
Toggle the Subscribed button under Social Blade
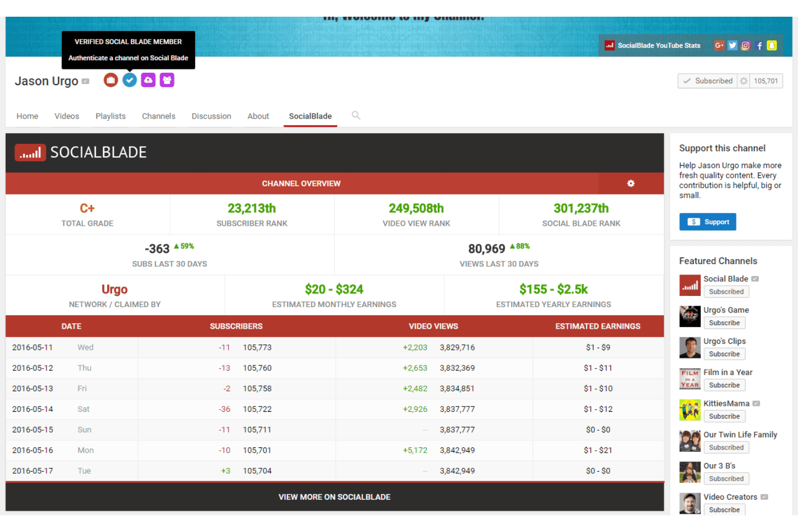click(726, 292)
